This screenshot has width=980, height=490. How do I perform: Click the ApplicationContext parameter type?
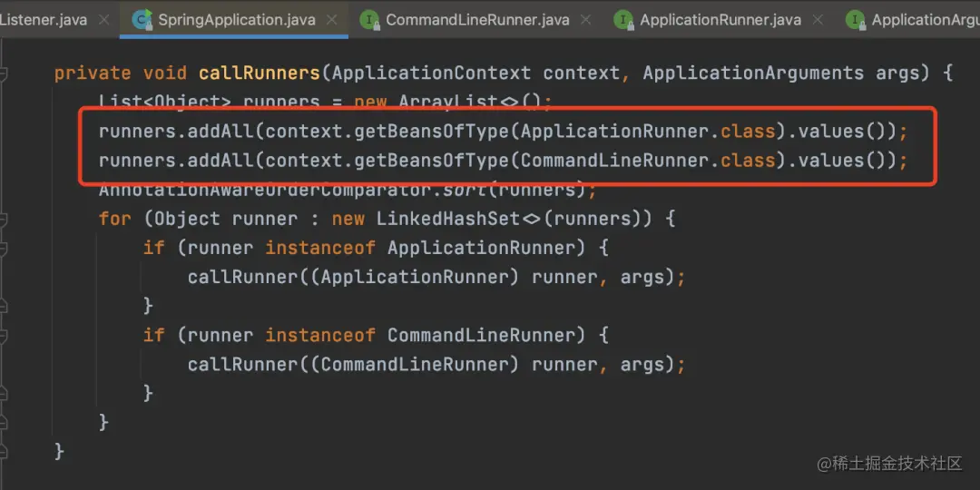point(431,73)
